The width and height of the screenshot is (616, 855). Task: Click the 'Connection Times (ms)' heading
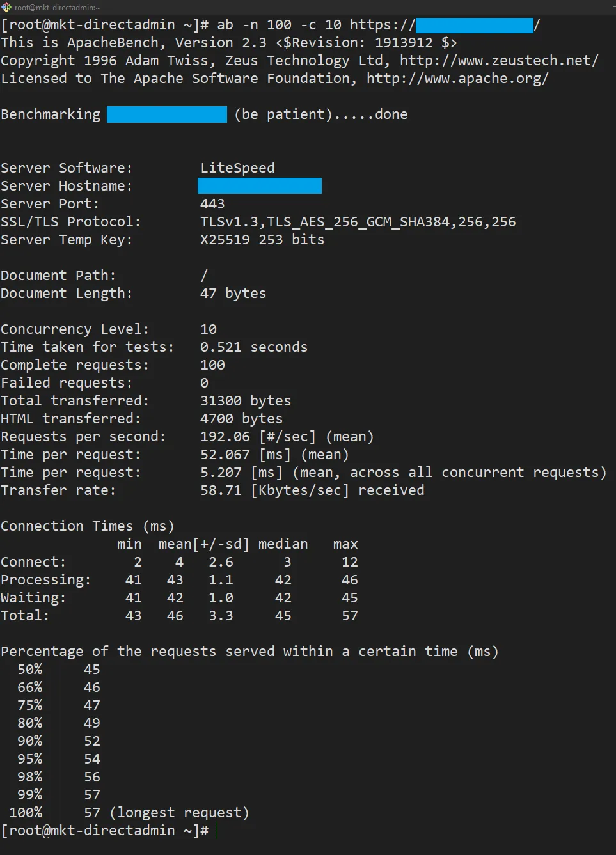tap(88, 526)
